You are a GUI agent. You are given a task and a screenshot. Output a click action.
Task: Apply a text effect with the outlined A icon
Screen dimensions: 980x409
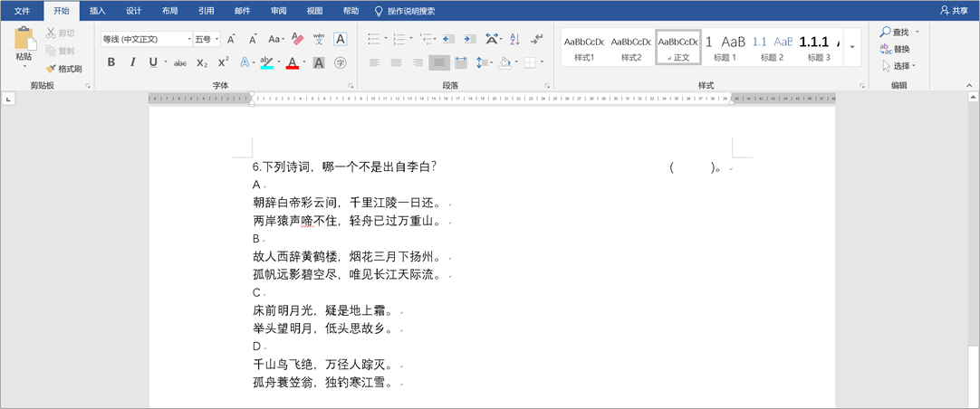245,62
